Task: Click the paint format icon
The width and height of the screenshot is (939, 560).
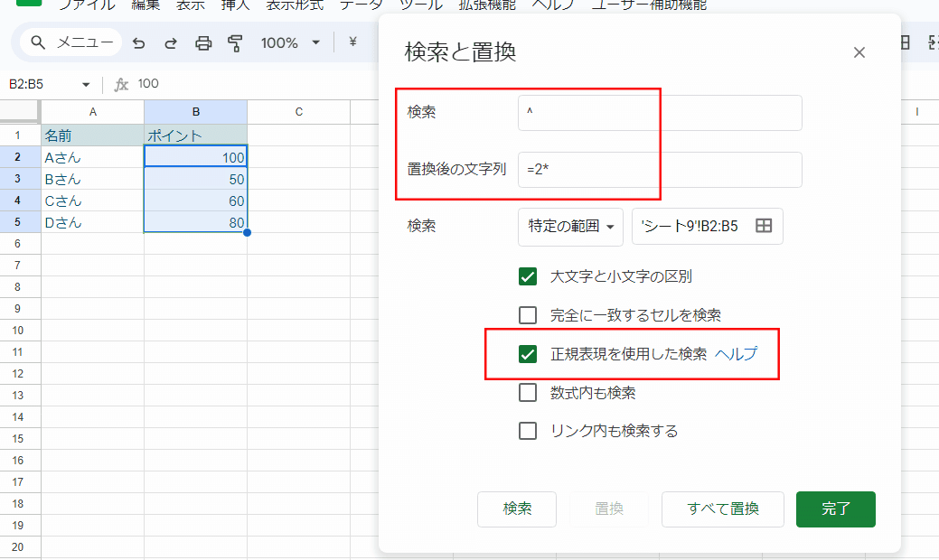Action: click(235, 43)
